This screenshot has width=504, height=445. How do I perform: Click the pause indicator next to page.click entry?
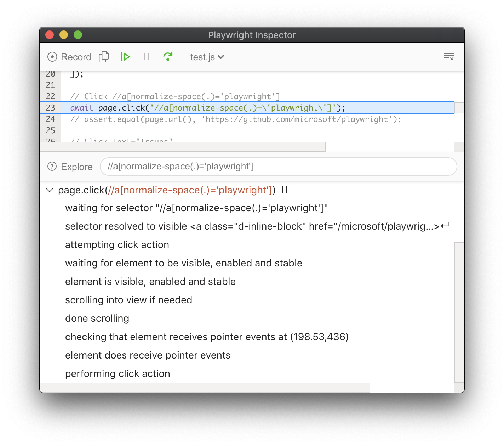[x=285, y=190]
